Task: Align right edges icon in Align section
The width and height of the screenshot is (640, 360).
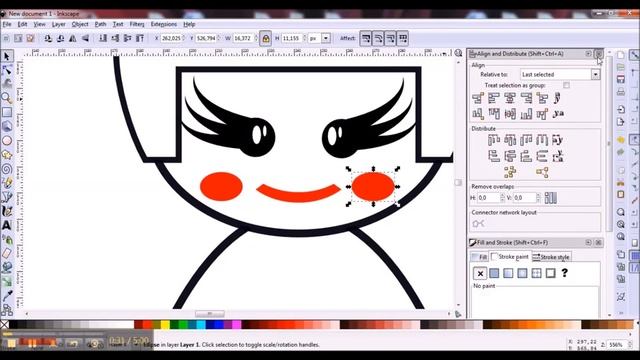Action: (526, 98)
